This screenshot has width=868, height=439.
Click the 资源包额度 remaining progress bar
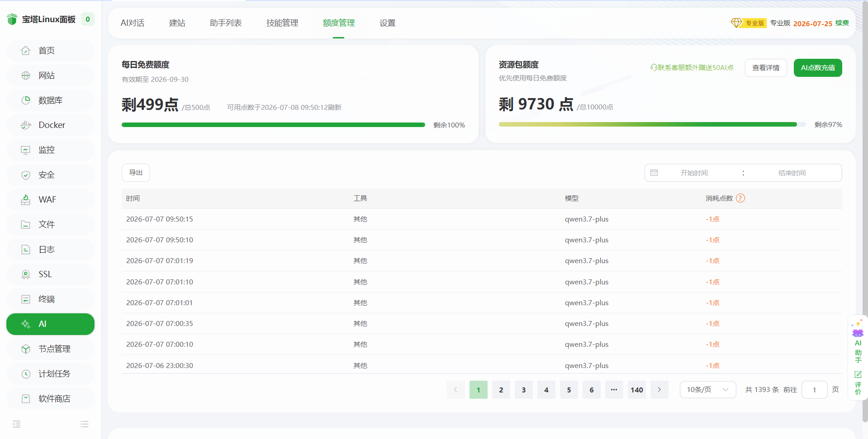[652, 124]
